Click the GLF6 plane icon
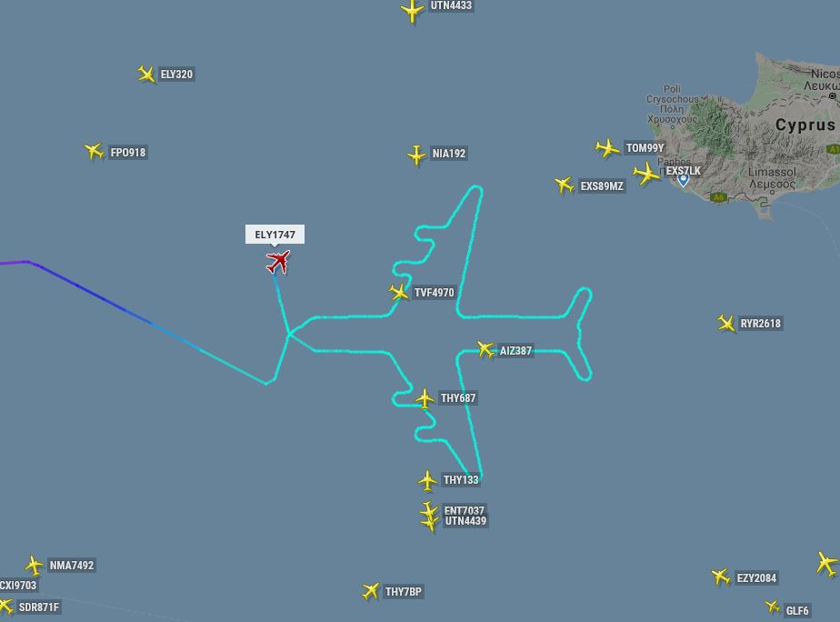The height and width of the screenshot is (622, 840). (772, 607)
